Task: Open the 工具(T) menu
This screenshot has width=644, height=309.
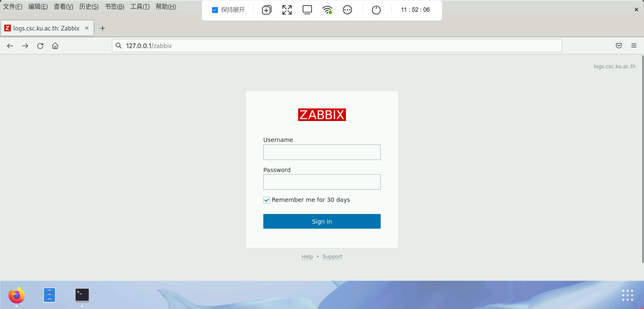Action: (140, 7)
